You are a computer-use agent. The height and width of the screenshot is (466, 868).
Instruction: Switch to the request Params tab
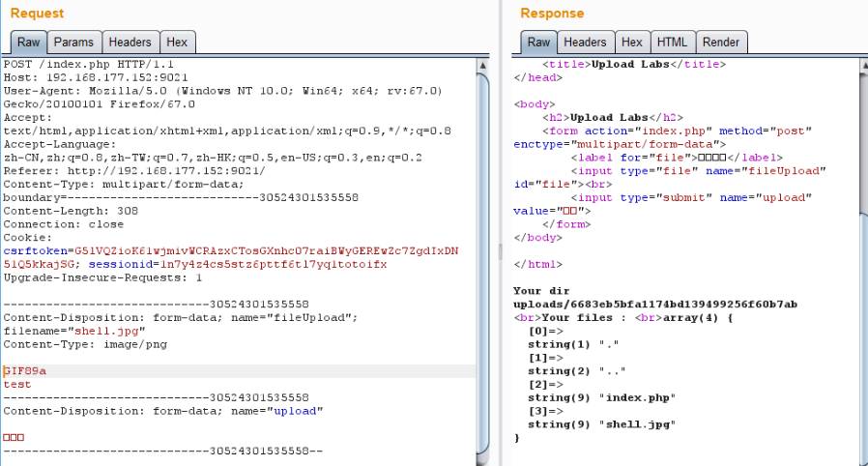click(73, 43)
